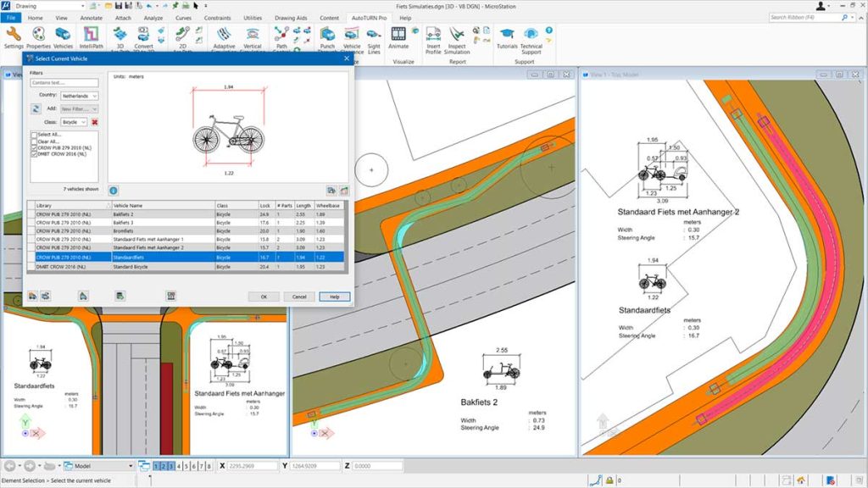Screen dimensions: 868x488
Task: Start the Animate visualization tool
Action: click(398, 34)
